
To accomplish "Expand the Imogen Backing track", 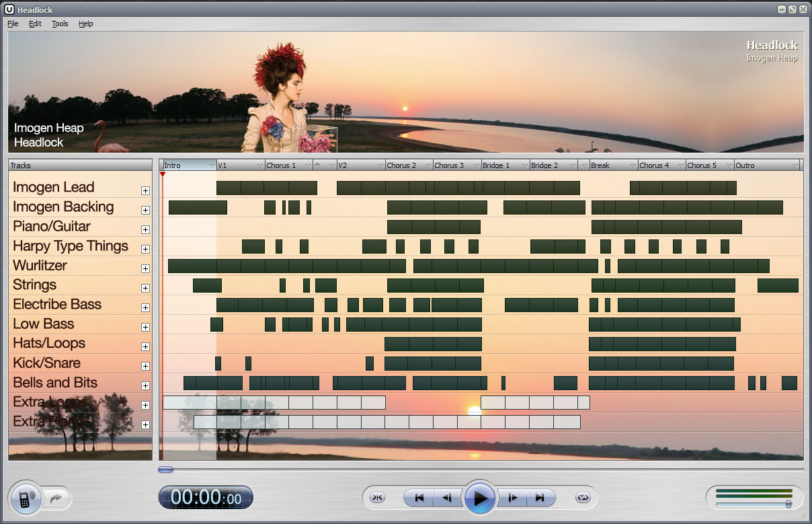I will [x=145, y=210].
